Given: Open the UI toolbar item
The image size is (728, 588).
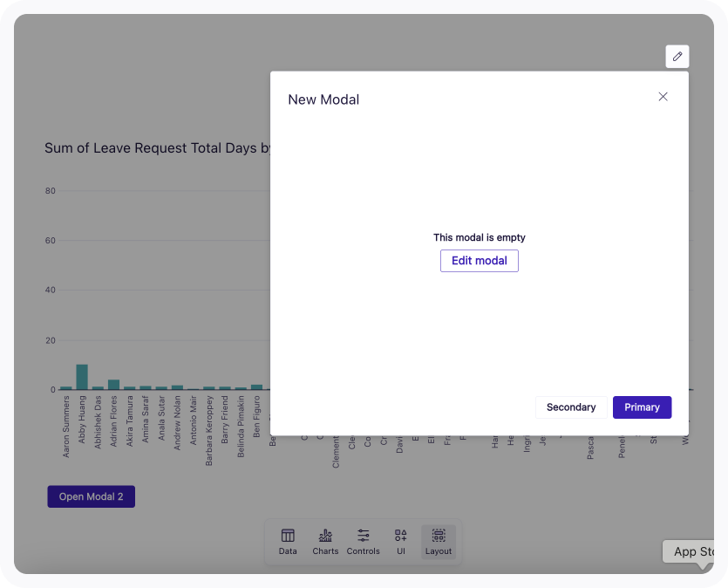Looking at the screenshot, I should [x=401, y=542].
